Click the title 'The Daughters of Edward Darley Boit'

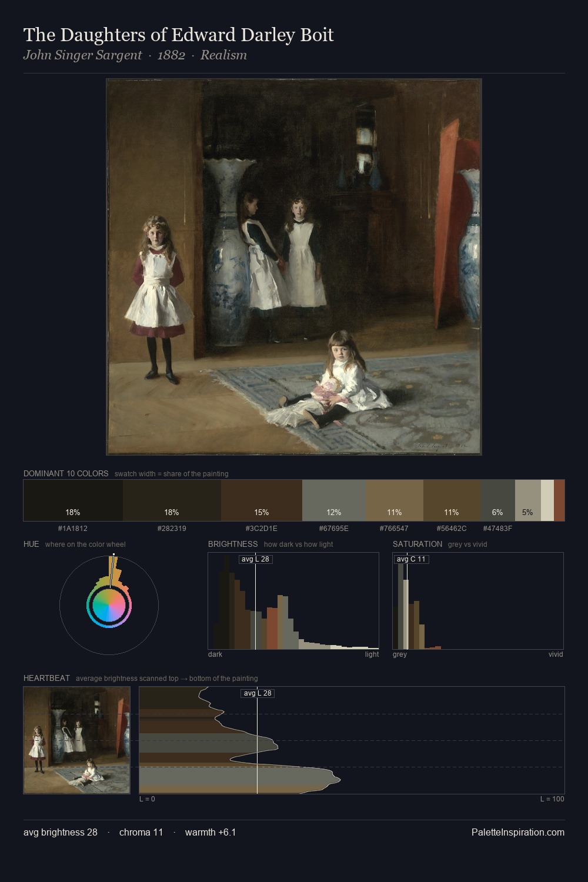coord(179,35)
